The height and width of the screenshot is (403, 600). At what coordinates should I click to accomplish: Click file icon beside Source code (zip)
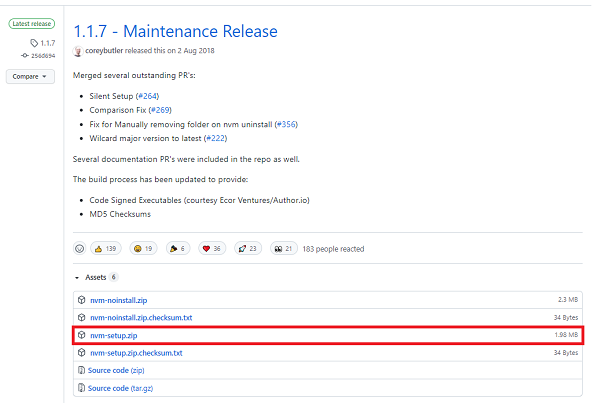[x=81, y=371]
